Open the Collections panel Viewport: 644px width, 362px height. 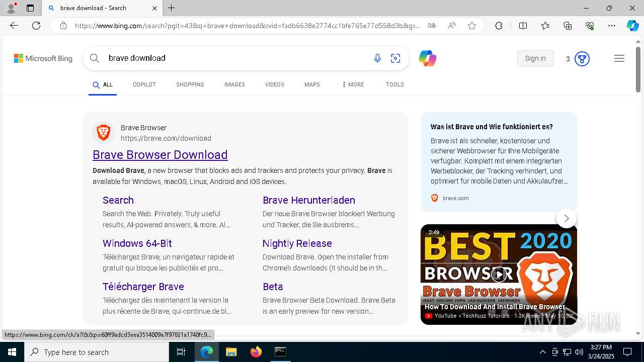568,26
